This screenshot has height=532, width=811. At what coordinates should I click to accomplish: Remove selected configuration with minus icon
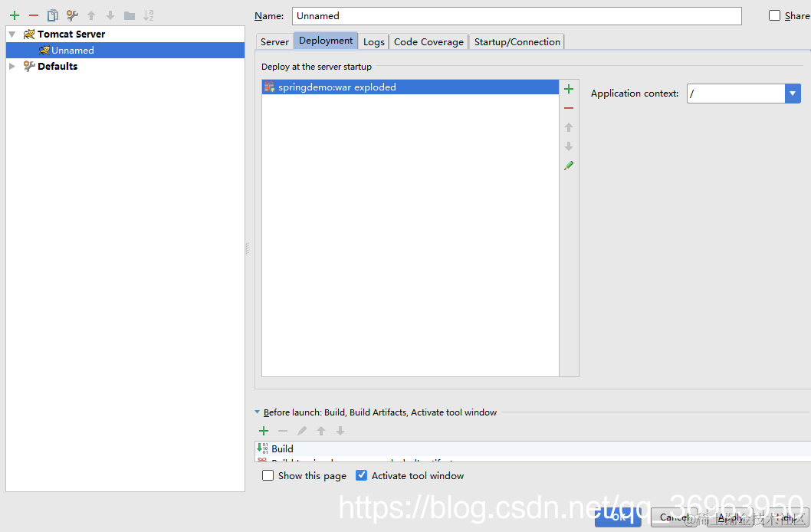tap(34, 15)
